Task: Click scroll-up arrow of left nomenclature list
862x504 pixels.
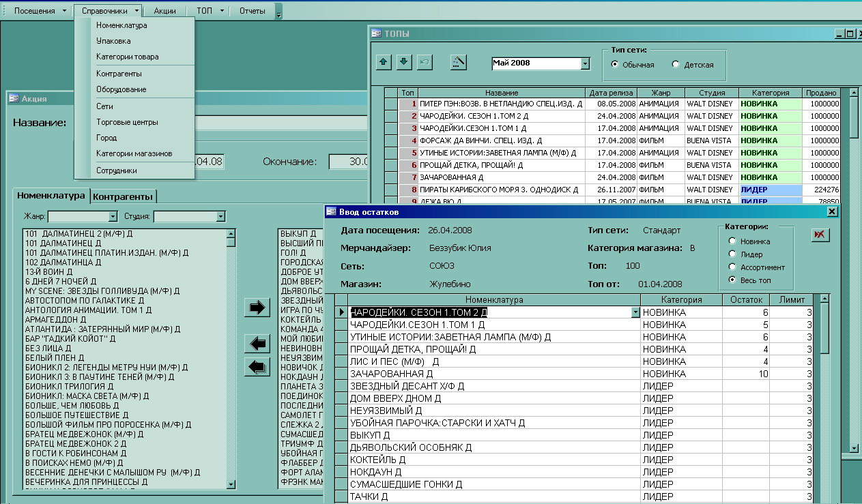Action: 231,233
